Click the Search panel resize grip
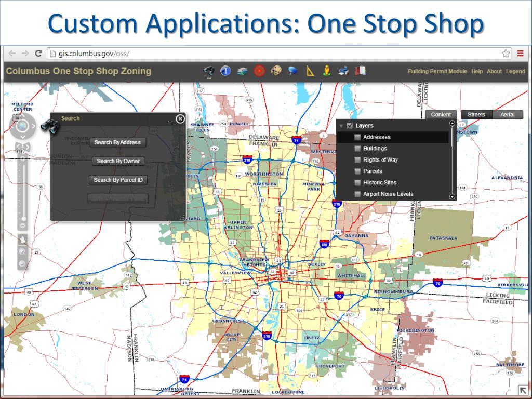 (x=182, y=218)
